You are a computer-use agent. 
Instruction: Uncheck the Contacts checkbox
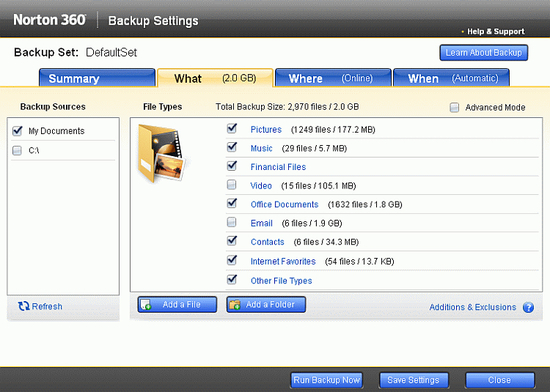tap(232, 241)
